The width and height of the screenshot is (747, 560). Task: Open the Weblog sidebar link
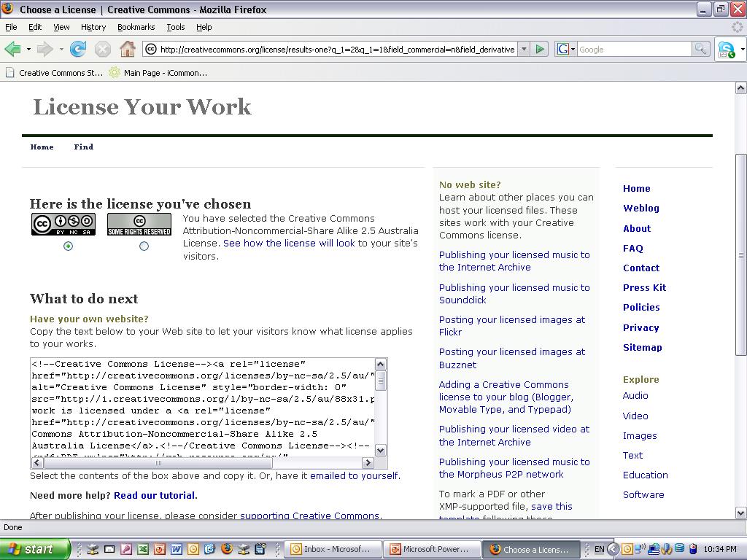[641, 208]
